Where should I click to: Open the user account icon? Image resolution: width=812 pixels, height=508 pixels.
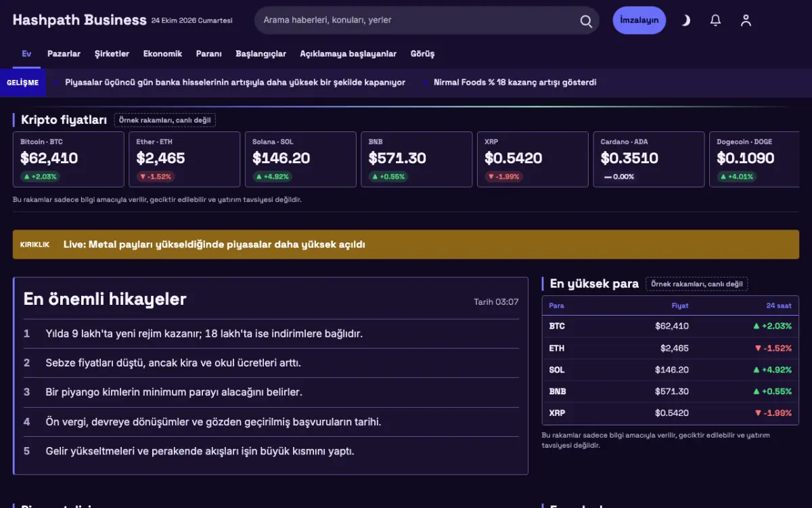(746, 20)
